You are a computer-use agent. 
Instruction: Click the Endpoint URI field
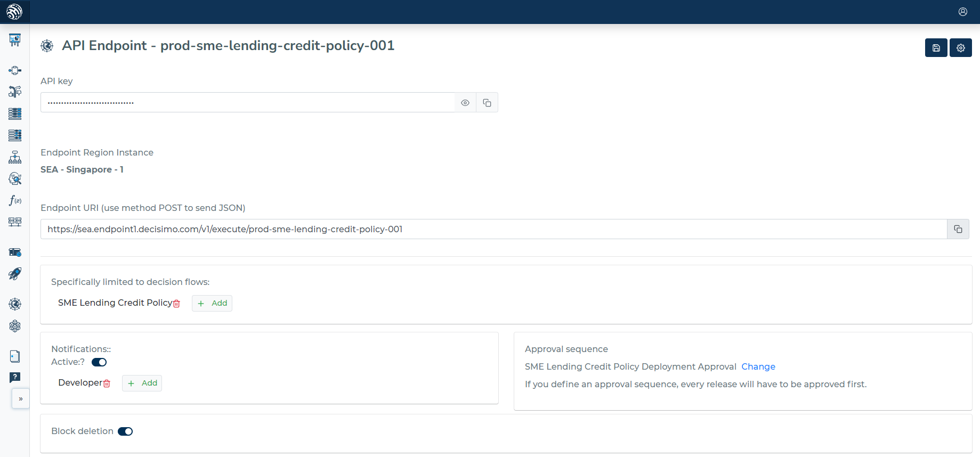pos(493,229)
